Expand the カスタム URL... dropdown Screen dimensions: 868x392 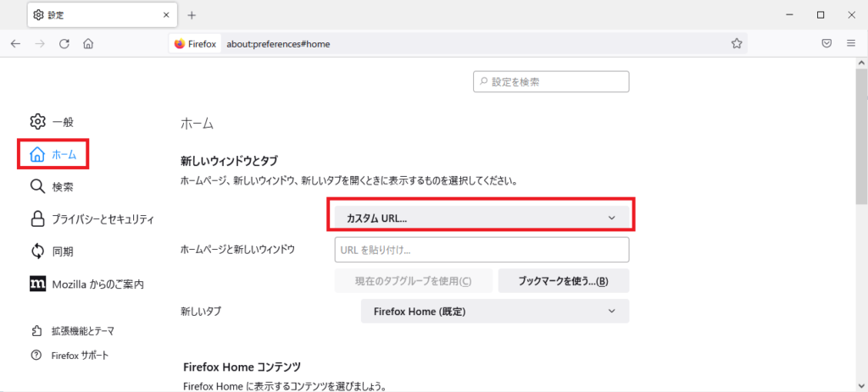pos(481,218)
